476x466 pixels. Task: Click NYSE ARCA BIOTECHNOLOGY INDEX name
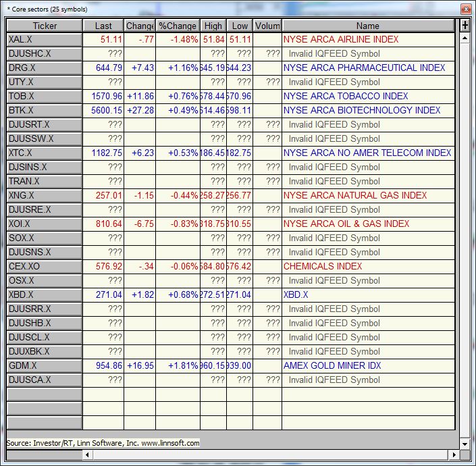click(362, 110)
